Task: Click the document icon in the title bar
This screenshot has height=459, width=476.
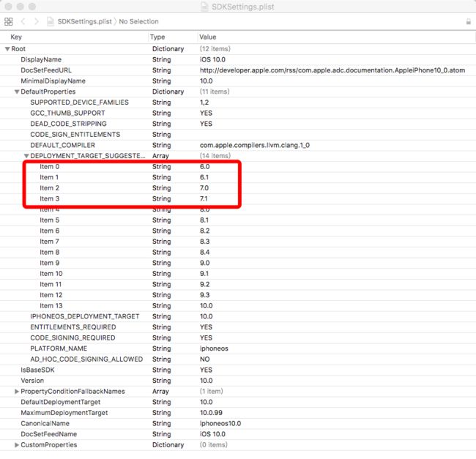Action: coord(204,7)
